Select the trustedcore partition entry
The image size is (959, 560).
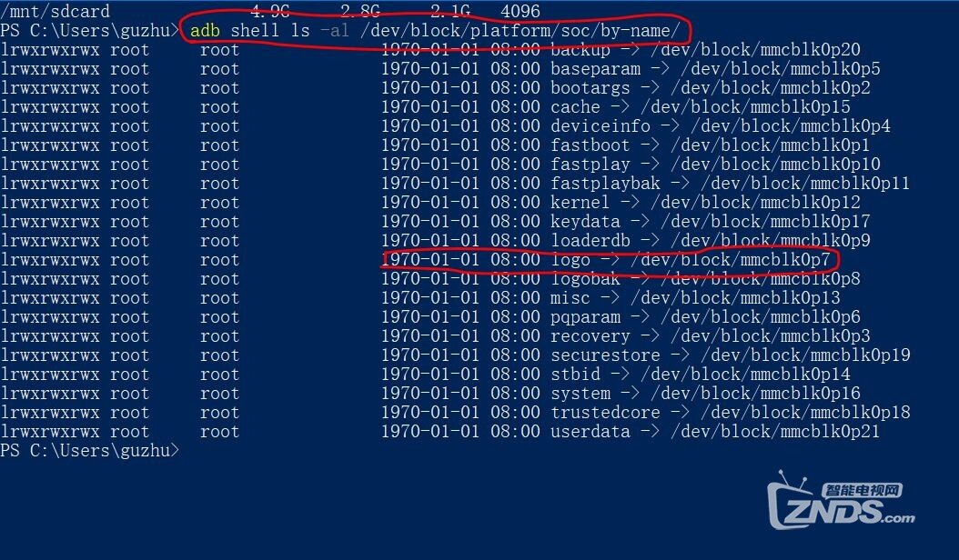tap(731, 413)
